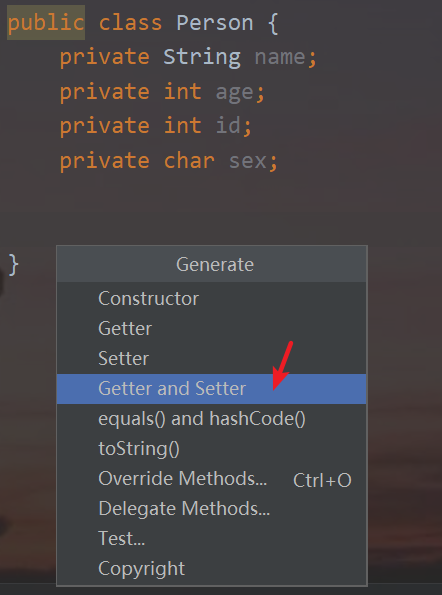Generate the toString() method
Viewport: 442px width, 595px height.
[211, 449]
